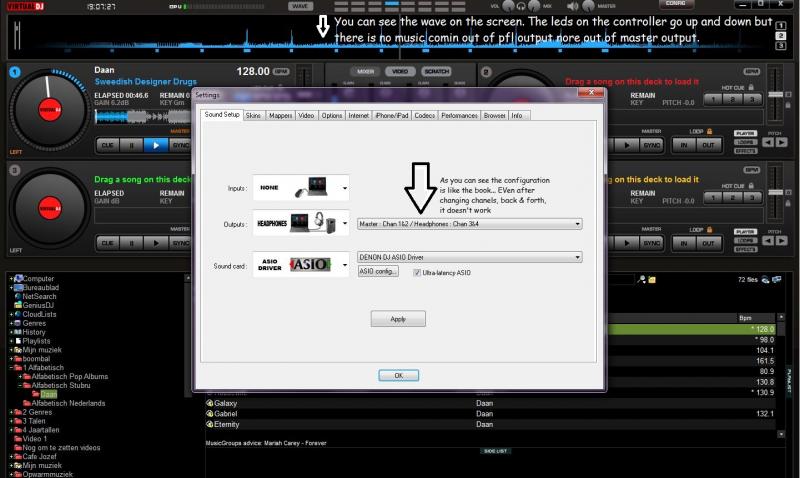Click the SIDE LIST button

pyautogui.click(x=495, y=451)
